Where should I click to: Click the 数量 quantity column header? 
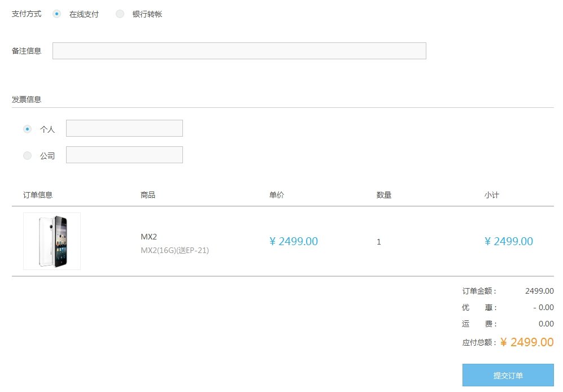pyautogui.click(x=383, y=194)
